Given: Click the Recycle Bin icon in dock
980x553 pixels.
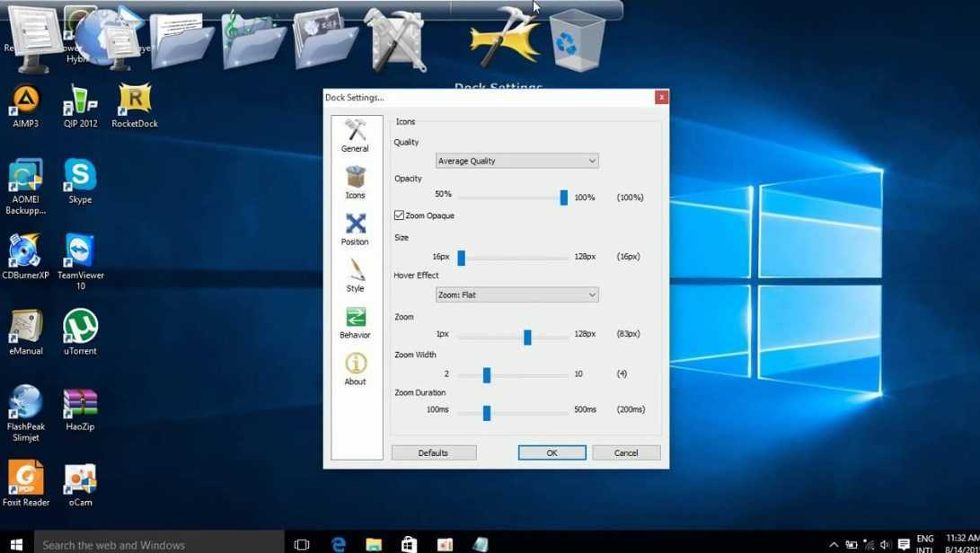Looking at the screenshot, I should point(577,40).
